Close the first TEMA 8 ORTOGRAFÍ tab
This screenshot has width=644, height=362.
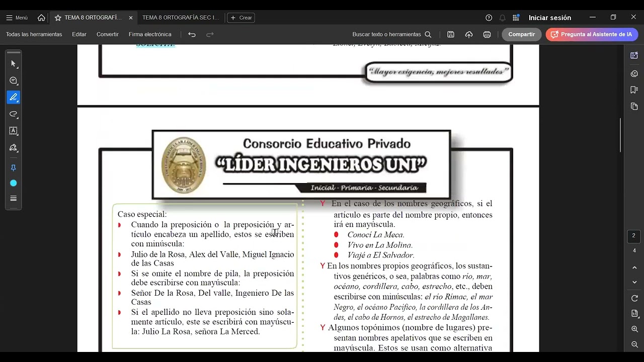click(131, 18)
